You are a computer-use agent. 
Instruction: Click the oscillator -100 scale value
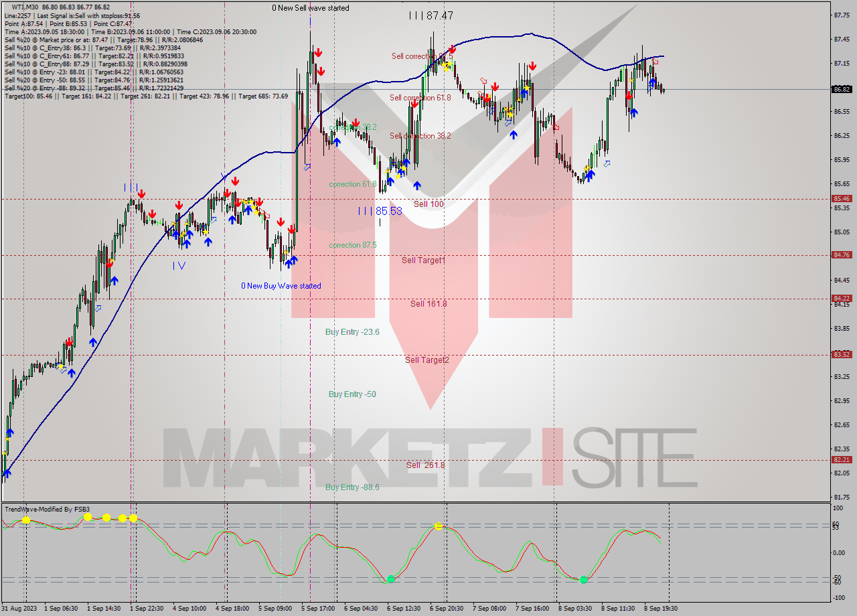[838, 597]
